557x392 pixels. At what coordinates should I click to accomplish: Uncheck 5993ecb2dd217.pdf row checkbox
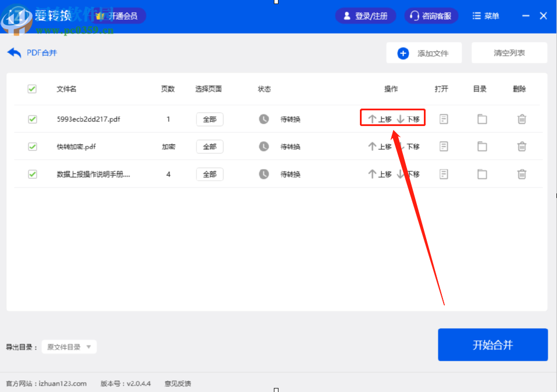[33, 119]
